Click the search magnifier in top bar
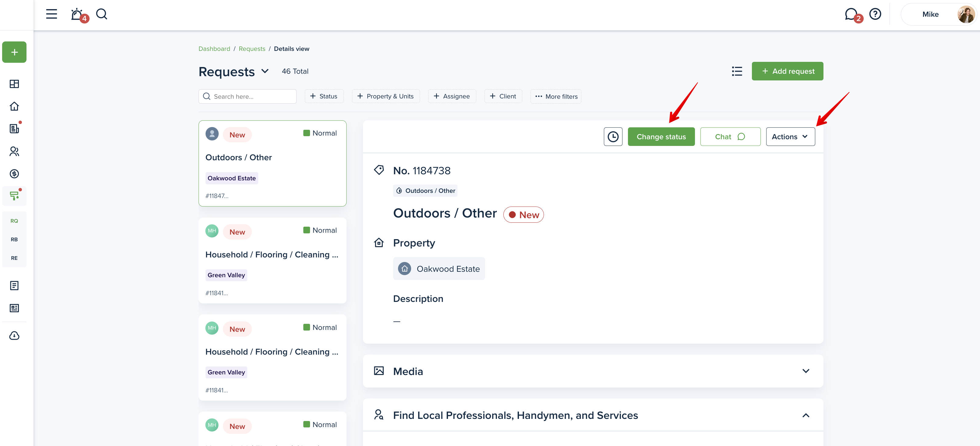 coord(102,14)
